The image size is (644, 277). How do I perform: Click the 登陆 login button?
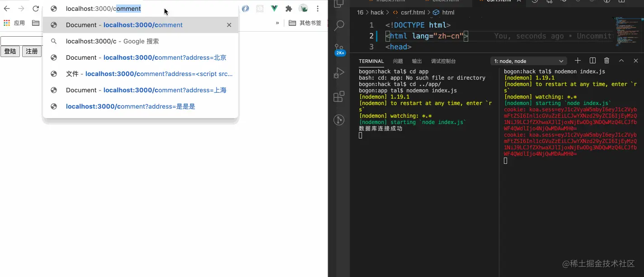click(10, 51)
